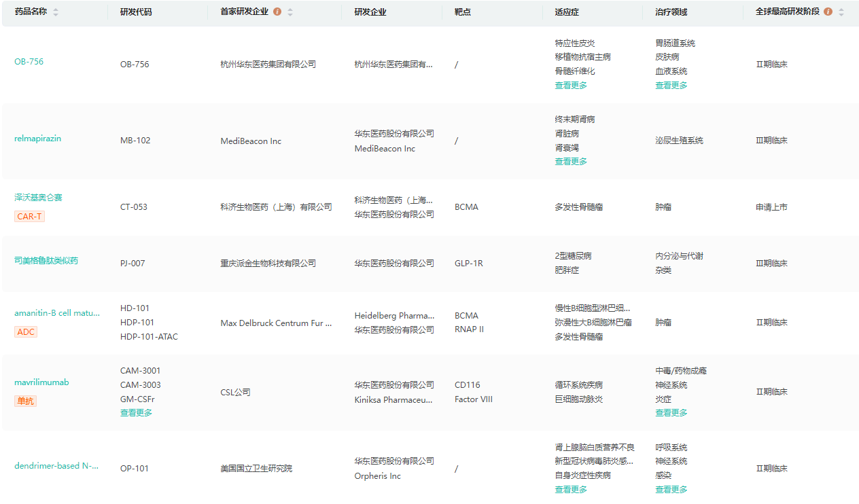Viewport: 859px width, 504px height.
Task: Expand 查看更多 indications for dendrimer-based row
Action: (x=571, y=490)
